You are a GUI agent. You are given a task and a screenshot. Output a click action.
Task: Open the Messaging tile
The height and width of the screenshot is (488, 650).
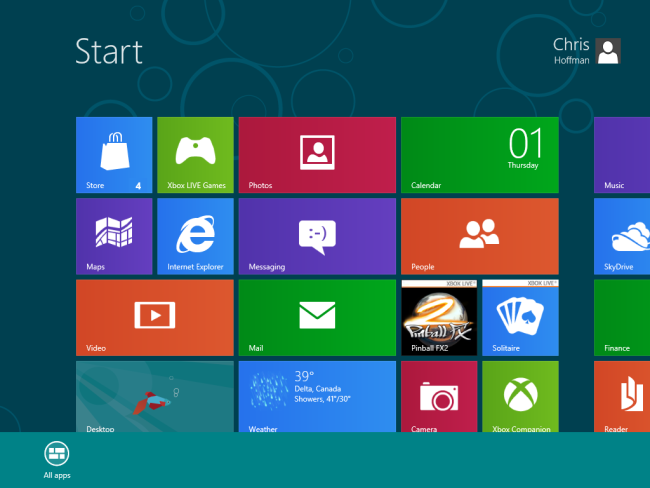(x=317, y=236)
